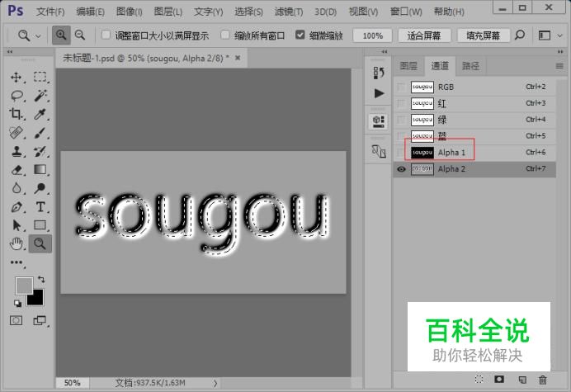This screenshot has height=392, width=571.
Task: Select the Path Selection tool
Action: pyautogui.click(x=16, y=225)
